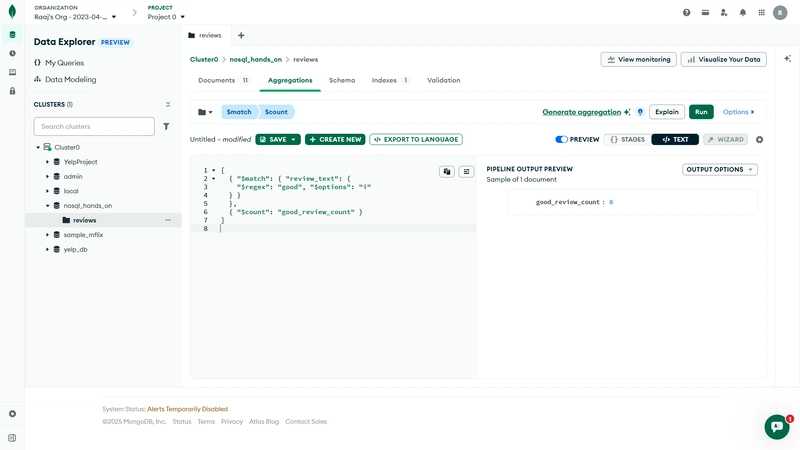Open the AI assistant sparkle icon
Viewport: 800px width, 450px height.
click(x=787, y=59)
